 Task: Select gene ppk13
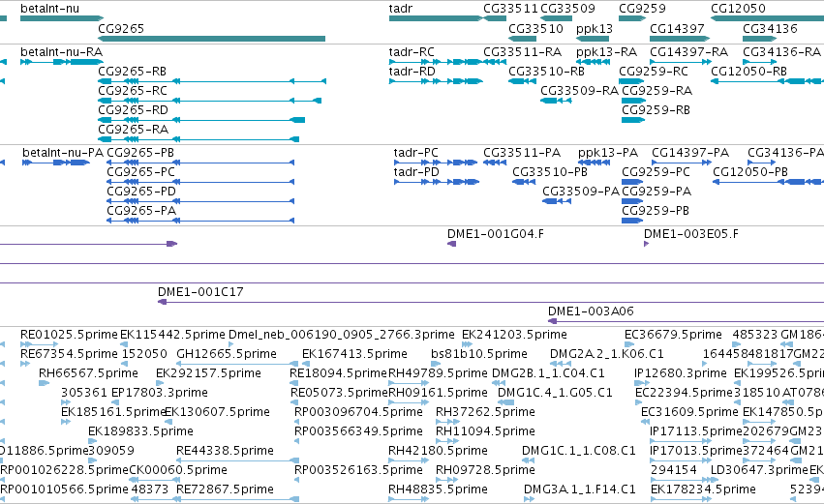click(x=593, y=39)
